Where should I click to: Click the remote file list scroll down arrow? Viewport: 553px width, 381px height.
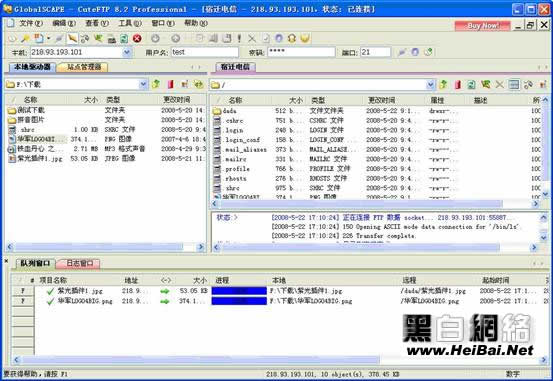546,194
